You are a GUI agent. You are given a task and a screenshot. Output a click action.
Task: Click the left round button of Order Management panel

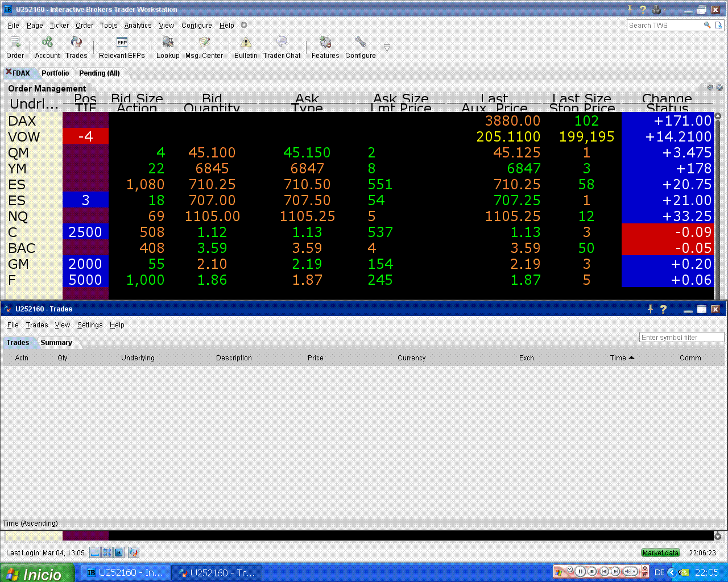click(710, 88)
